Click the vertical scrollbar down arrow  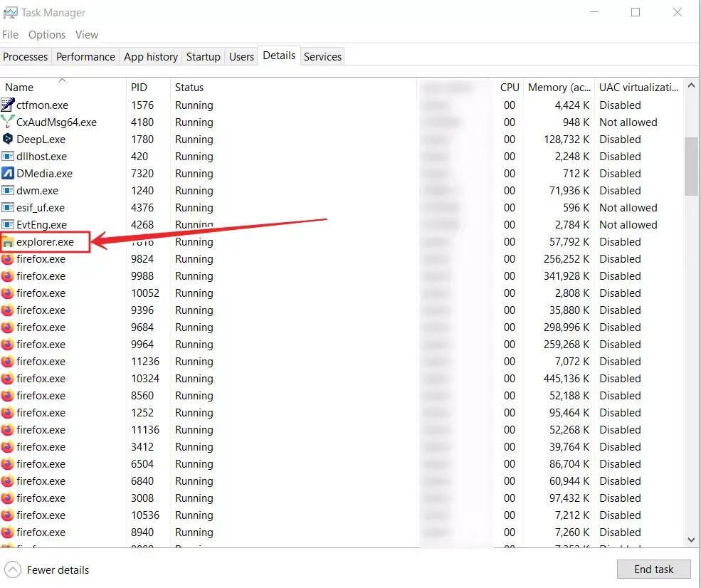(x=691, y=540)
